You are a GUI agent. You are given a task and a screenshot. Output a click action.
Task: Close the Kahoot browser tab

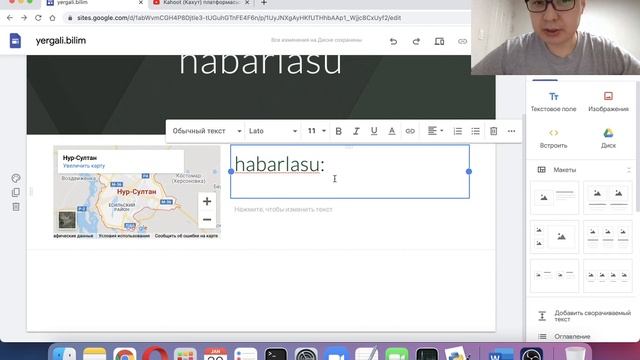pos(247,2)
